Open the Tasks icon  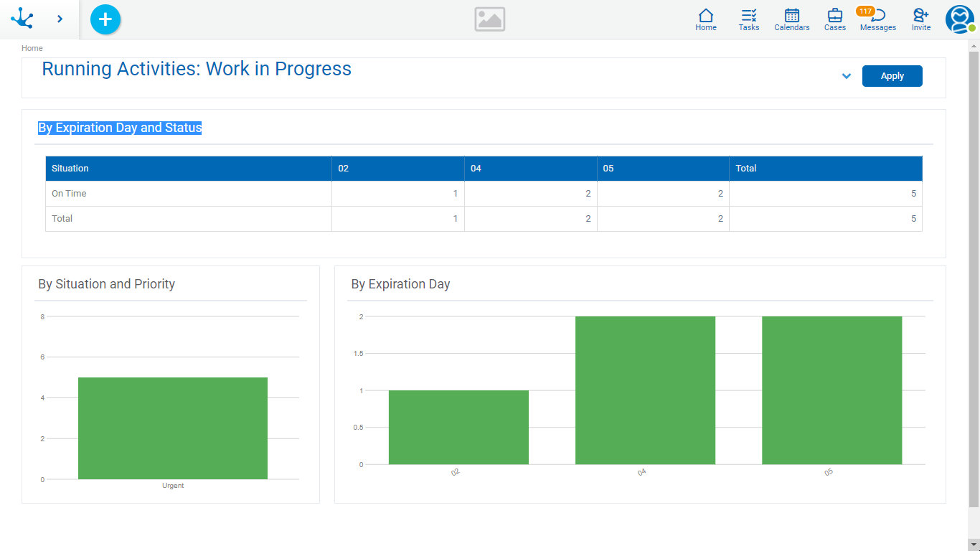pyautogui.click(x=749, y=19)
